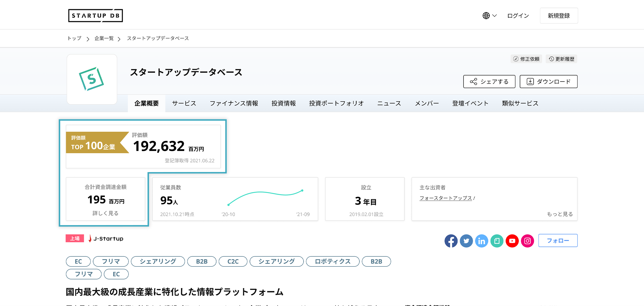Open the Instagram profile icon
This screenshot has height=306, width=644.
pos(527,240)
